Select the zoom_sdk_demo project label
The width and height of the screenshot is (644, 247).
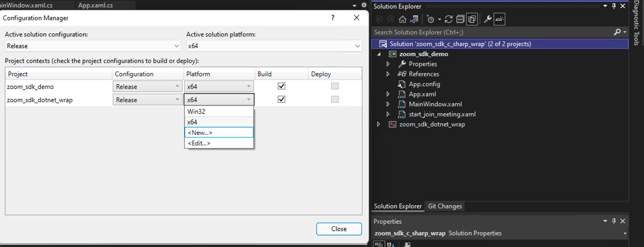pyautogui.click(x=424, y=54)
